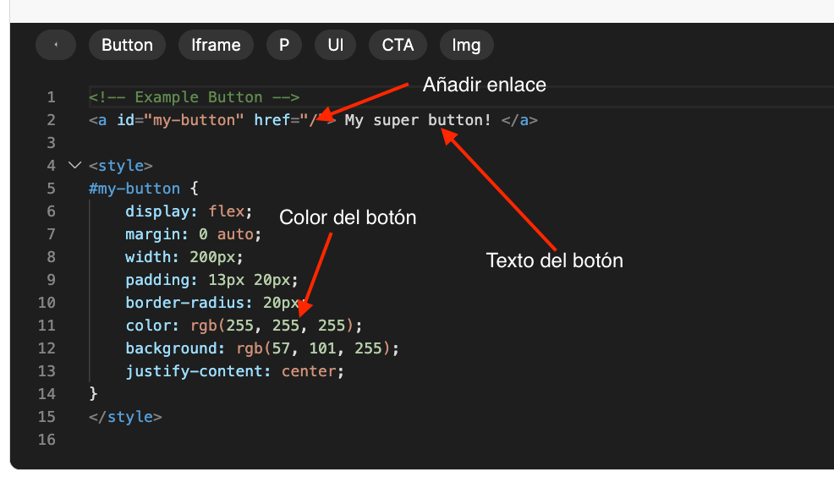Image resolution: width=834 pixels, height=504 pixels.
Task: Click the "My super button!" link text
Action: tap(418, 120)
